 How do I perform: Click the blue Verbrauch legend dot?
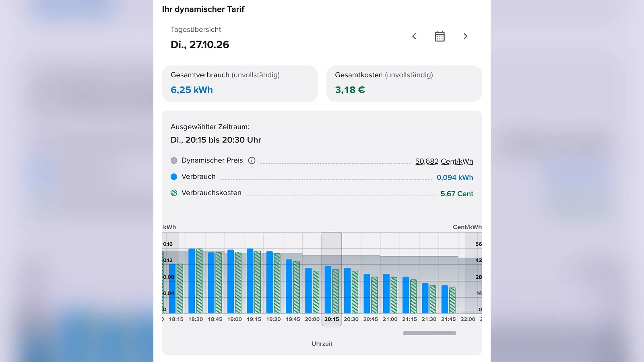coord(174,177)
